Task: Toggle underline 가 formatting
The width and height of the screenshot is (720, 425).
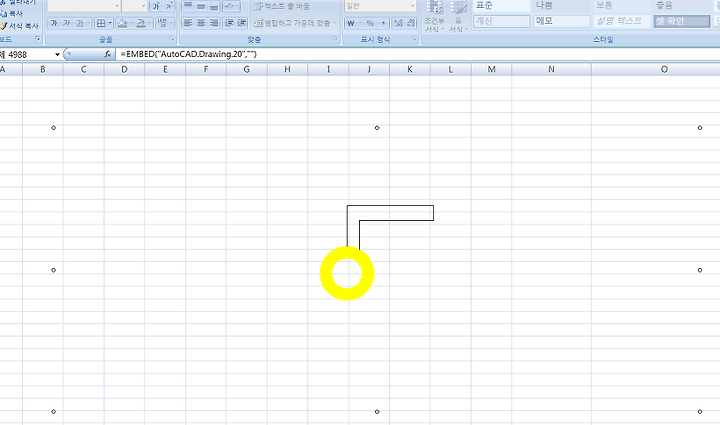Action: coord(80,23)
